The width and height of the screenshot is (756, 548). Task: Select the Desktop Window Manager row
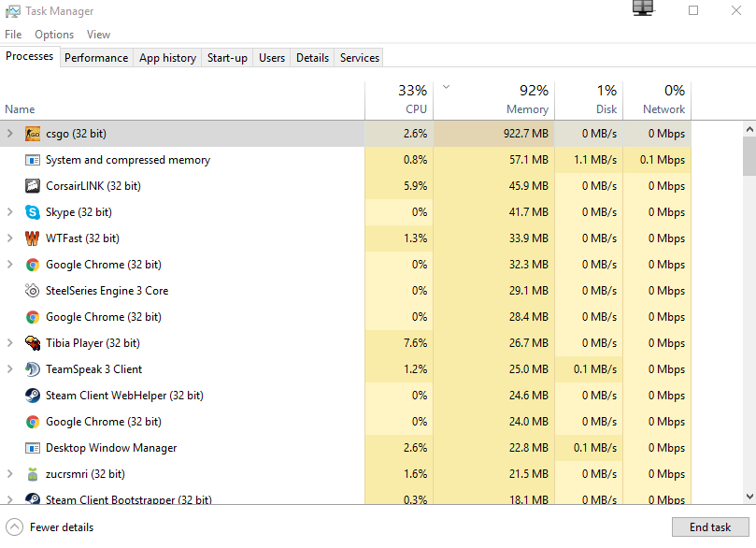[346, 448]
